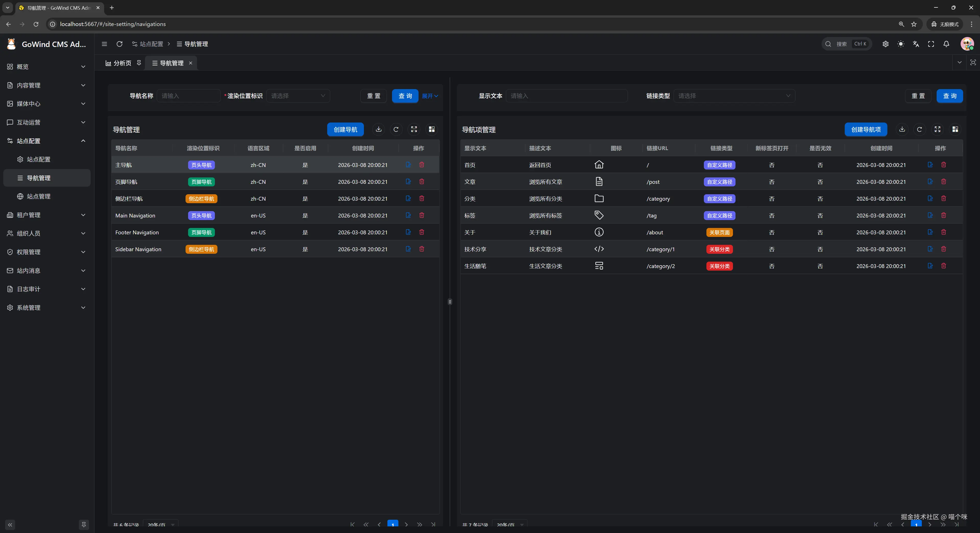
Task: Pin the sidebar using bottom pin icon
Action: click(x=84, y=525)
